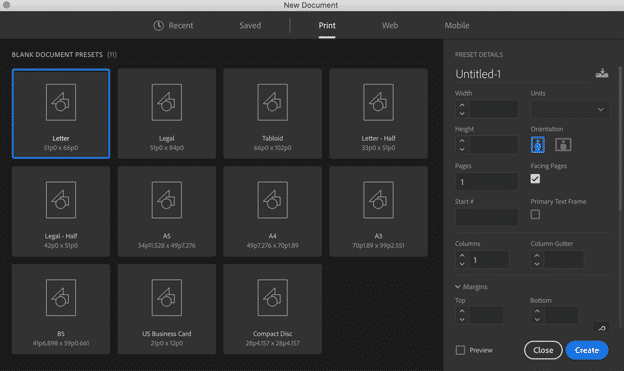The width and height of the screenshot is (624, 371).
Task: Select portrait orientation icon
Action: pyautogui.click(x=538, y=144)
